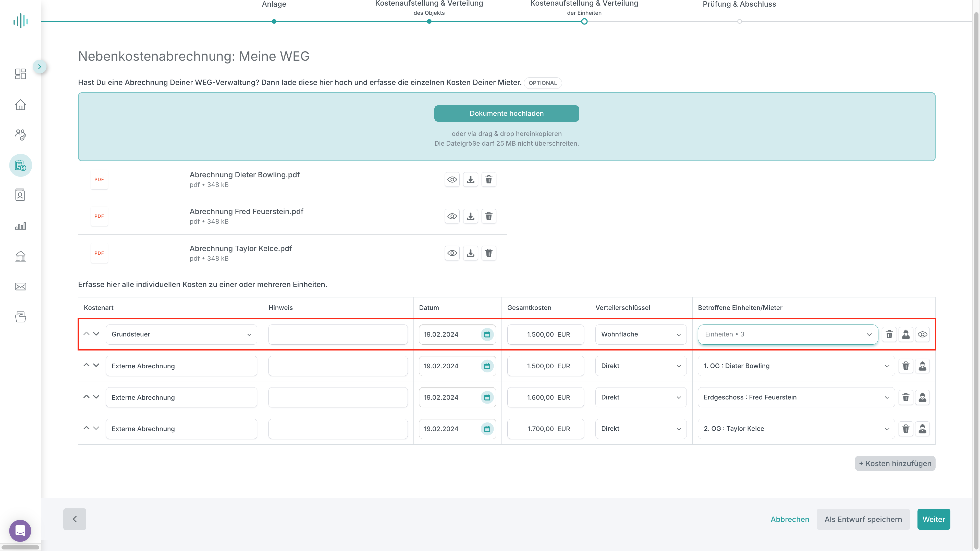Open the highlighted billing icon in sidebar

click(20, 165)
